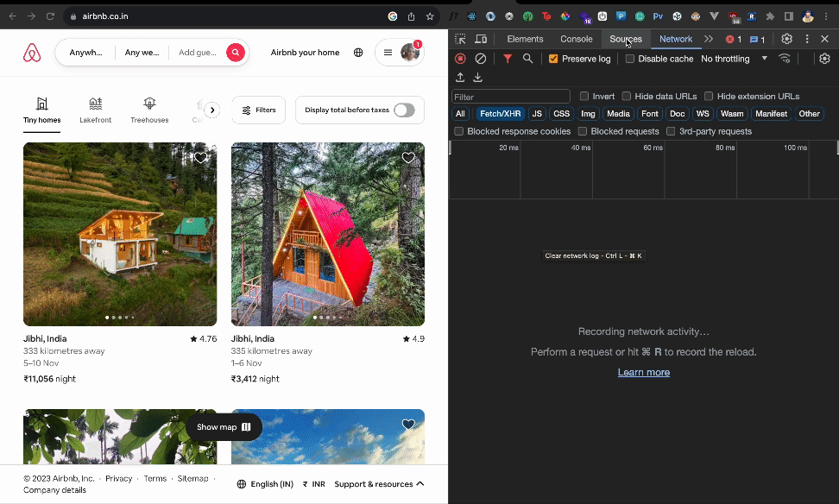Viewport: 839px width, 504px height.
Task: Open DevTools three-dot customize menu
Action: point(807,39)
